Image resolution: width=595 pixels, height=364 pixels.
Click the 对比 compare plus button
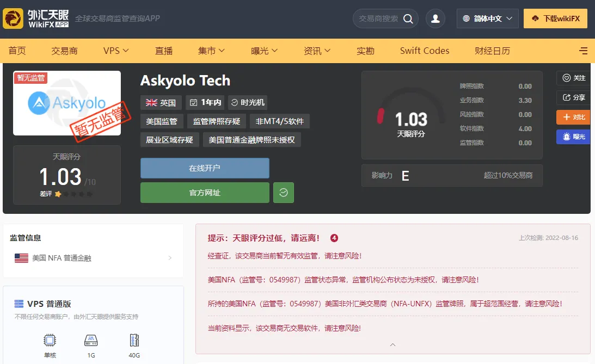[x=573, y=117]
